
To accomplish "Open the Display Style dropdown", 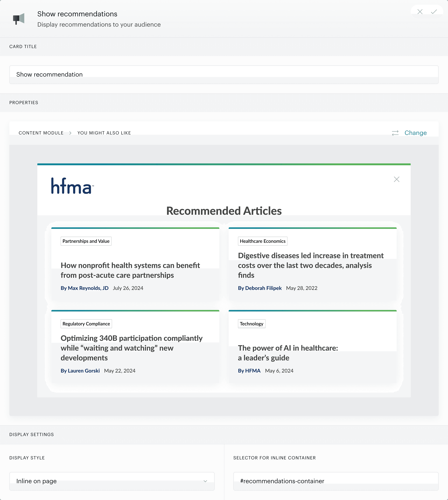I will point(112,481).
